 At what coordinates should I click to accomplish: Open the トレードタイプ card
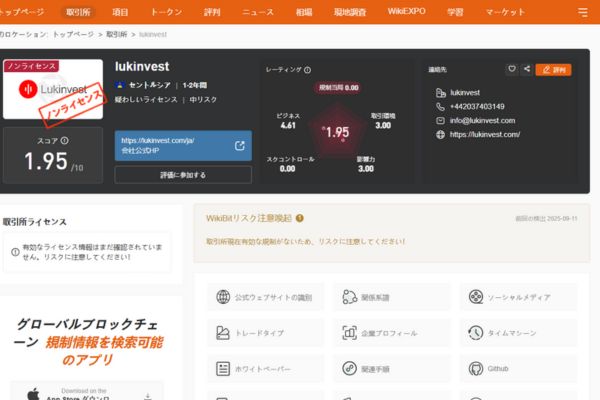[266, 333]
